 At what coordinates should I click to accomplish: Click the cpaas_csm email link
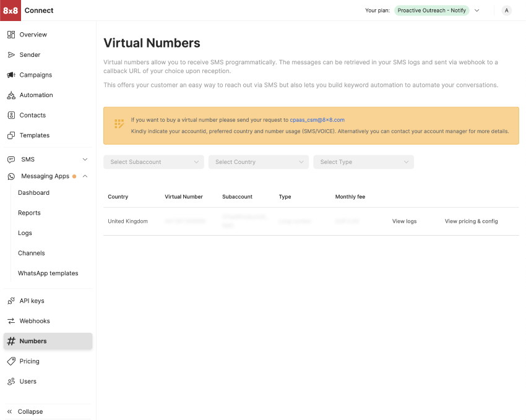click(x=317, y=120)
